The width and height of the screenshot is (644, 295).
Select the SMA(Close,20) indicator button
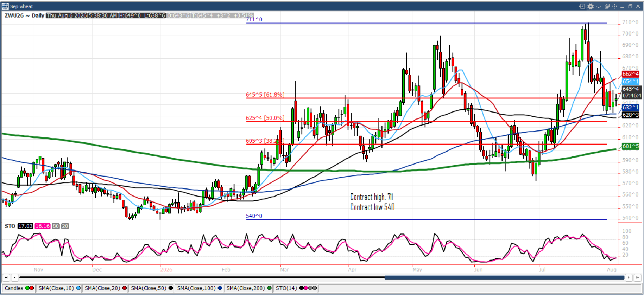point(106,288)
